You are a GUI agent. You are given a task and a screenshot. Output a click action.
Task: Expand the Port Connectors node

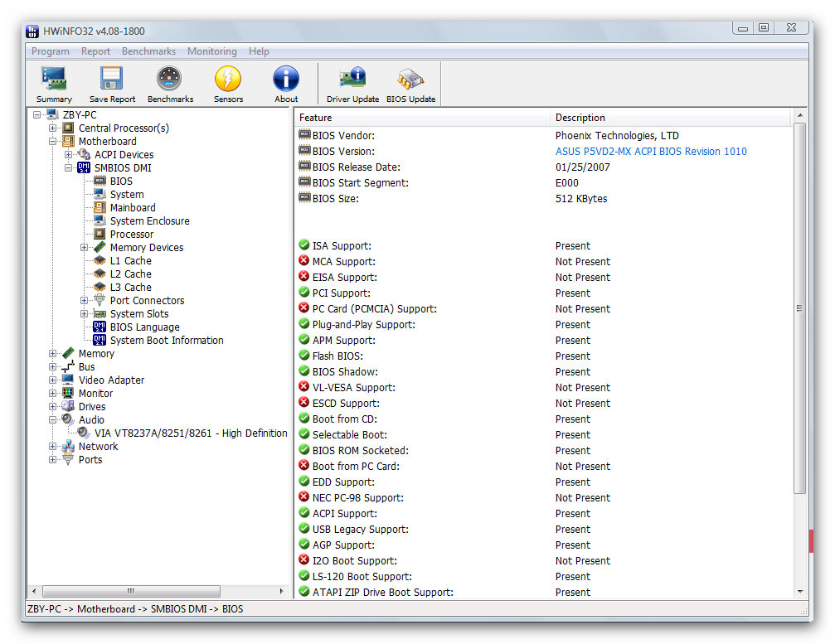pyautogui.click(x=84, y=300)
